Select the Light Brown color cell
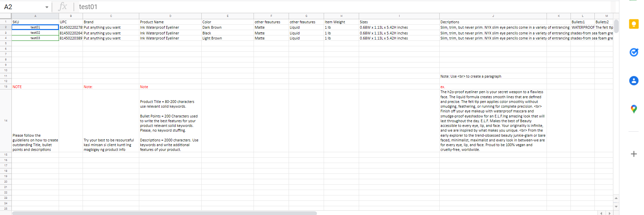Screen dimensions: 644x215 (228, 38)
